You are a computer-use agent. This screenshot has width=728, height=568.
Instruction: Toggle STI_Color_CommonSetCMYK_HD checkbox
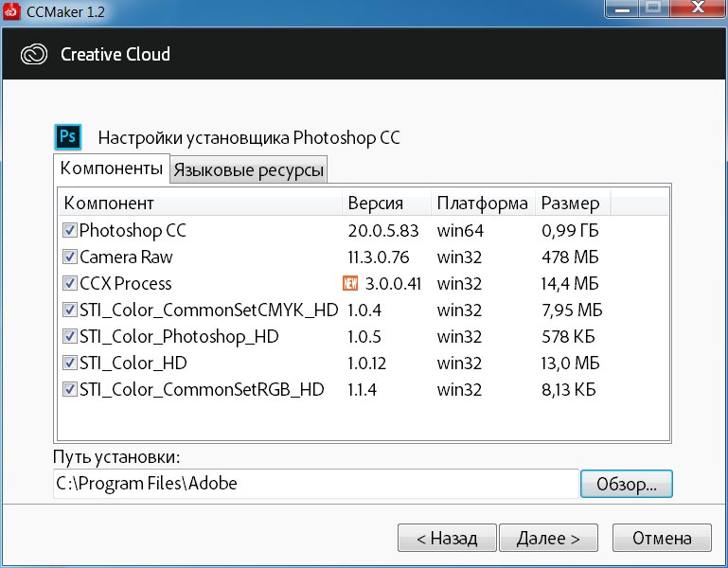tap(70, 310)
